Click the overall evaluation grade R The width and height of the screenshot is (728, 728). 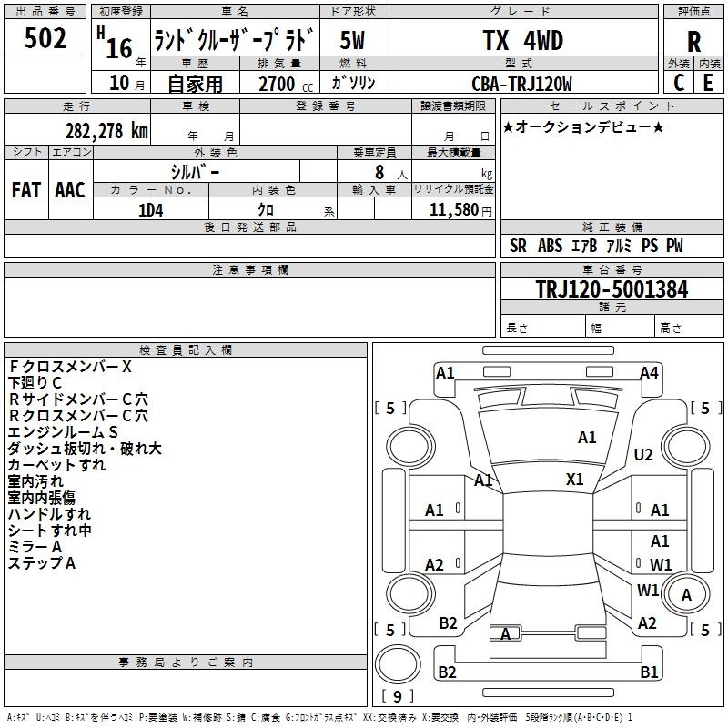(x=693, y=42)
